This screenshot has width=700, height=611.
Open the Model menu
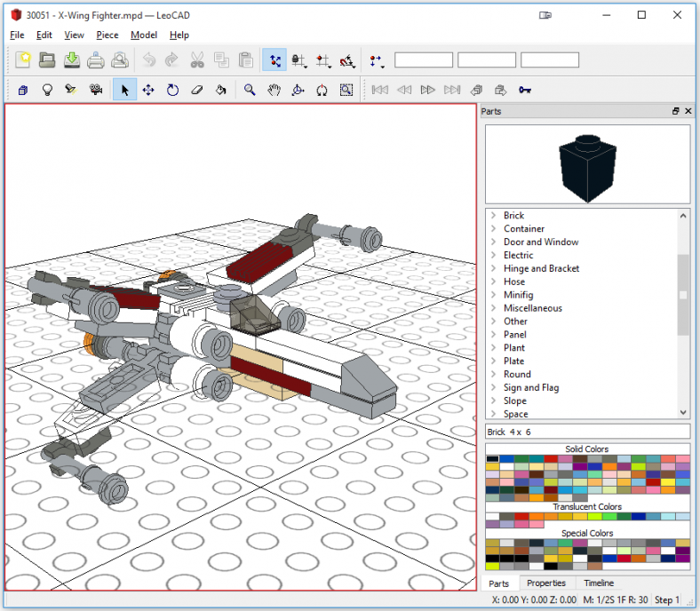click(144, 35)
